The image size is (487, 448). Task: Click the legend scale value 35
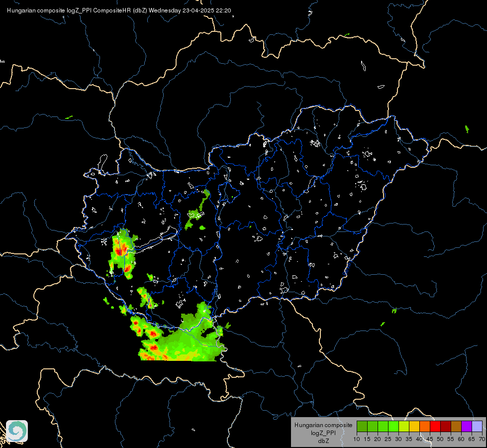409,440
